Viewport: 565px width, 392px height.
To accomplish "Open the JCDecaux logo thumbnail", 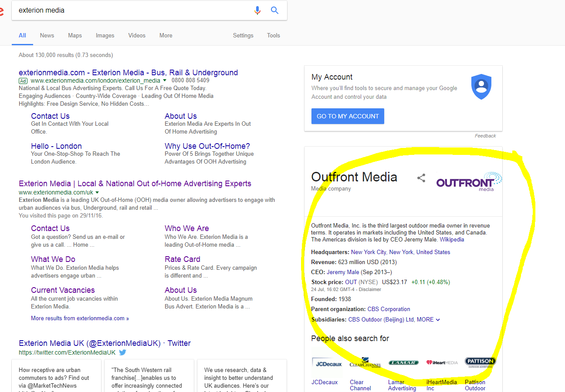I will click(x=327, y=363).
